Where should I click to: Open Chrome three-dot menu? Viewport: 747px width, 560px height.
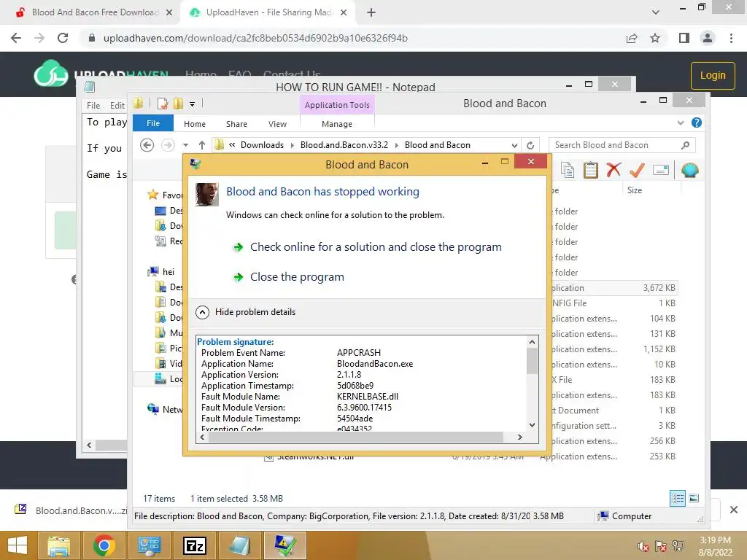(731, 38)
